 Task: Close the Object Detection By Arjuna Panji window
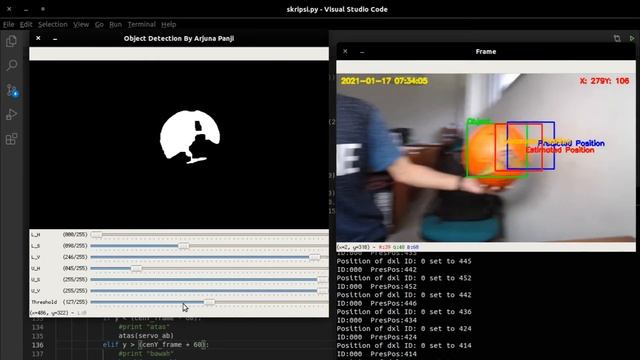[x=38, y=38]
